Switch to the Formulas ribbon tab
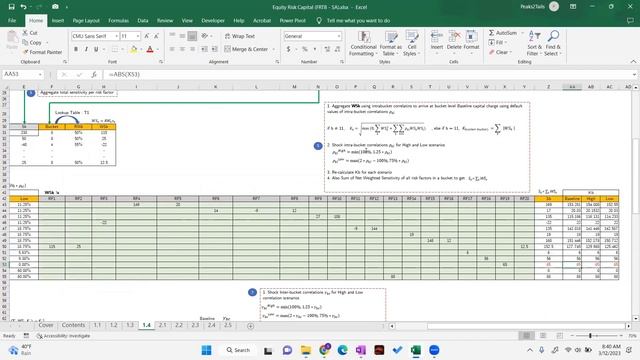The width and height of the screenshot is (640, 360). point(118,20)
